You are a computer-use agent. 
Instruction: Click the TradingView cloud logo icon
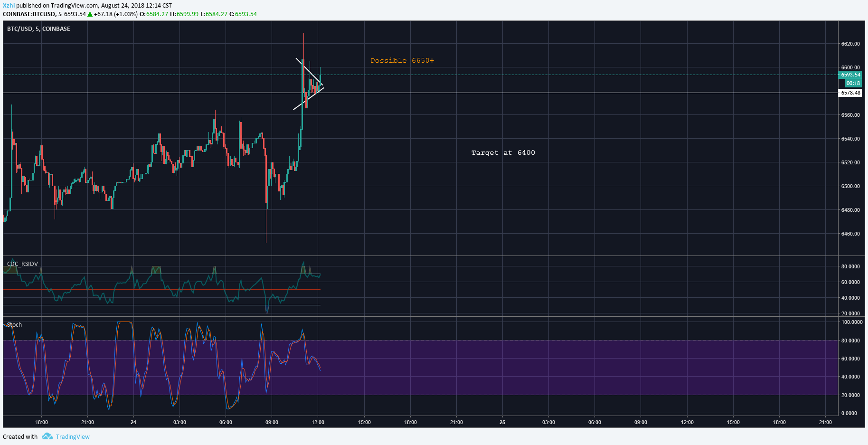(x=47, y=436)
